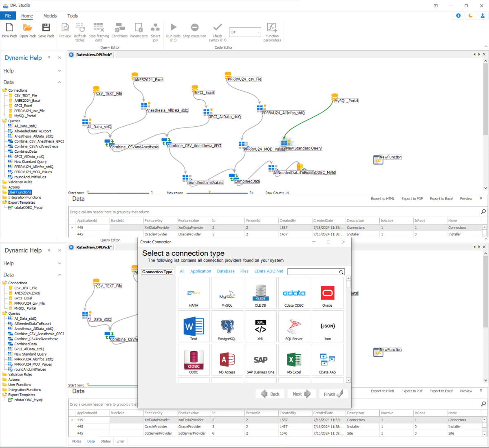Click the Save Pack disk icon

(46, 28)
